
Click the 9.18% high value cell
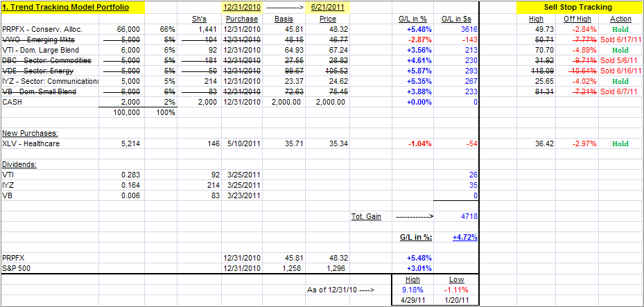click(x=412, y=290)
